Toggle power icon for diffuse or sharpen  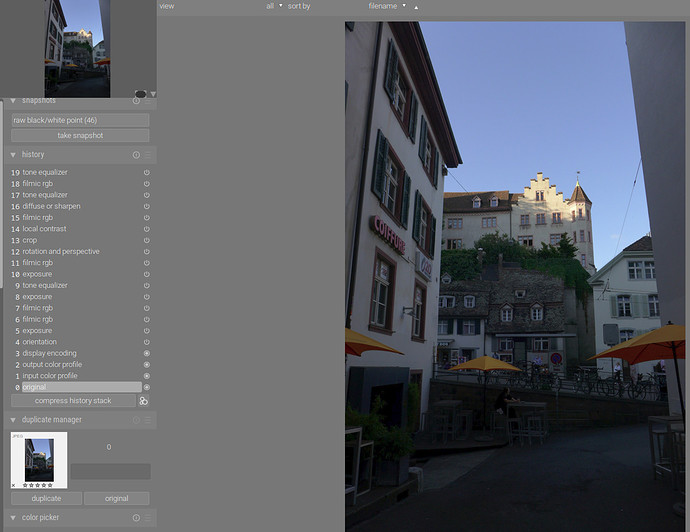click(x=147, y=206)
